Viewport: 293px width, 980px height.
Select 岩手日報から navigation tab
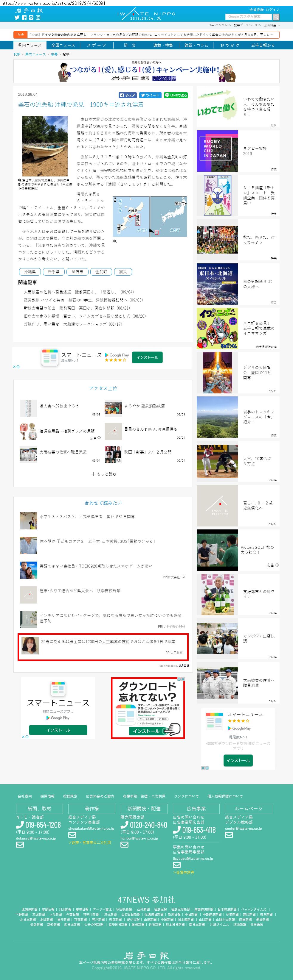pyautogui.click(x=263, y=45)
